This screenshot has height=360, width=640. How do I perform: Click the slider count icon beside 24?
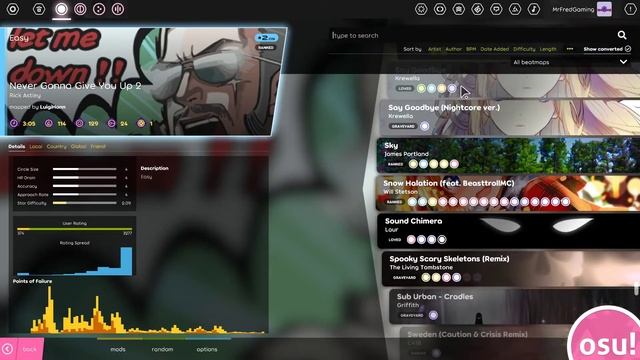(x=111, y=123)
